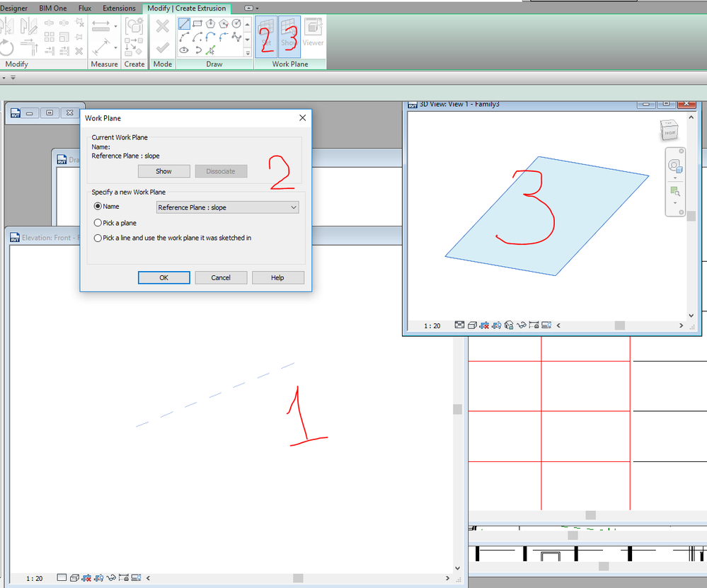Click OK in Work Plane dialog
The image size is (707, 588).
[163, 278]
